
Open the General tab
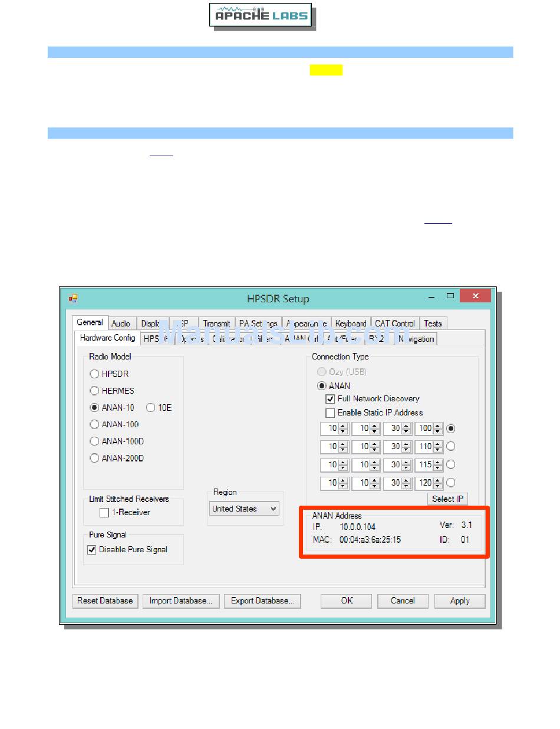pos(90,322)
